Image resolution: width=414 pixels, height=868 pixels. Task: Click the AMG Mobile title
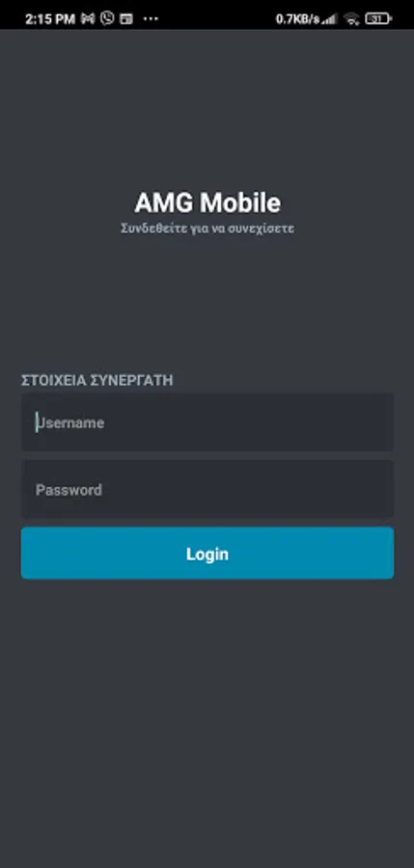pos(207,203)
